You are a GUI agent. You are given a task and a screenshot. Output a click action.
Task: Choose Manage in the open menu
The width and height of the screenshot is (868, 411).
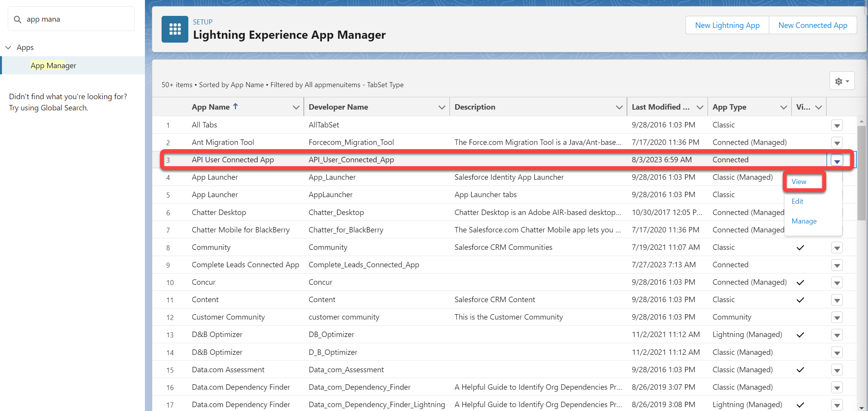tap(804, 221)
